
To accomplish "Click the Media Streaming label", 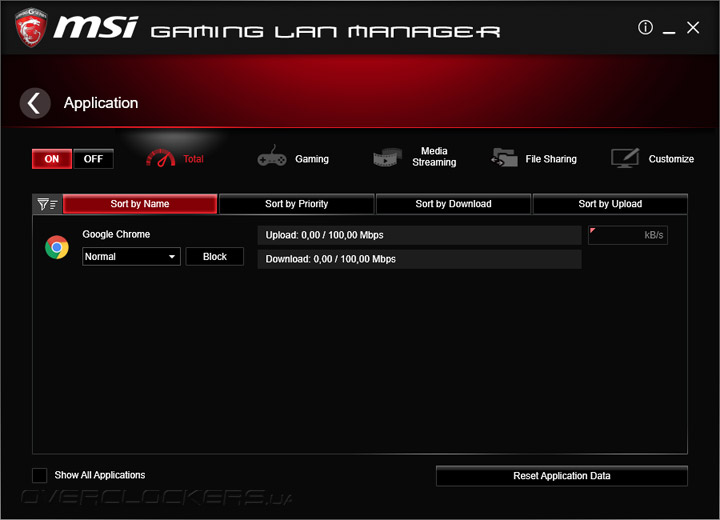I will coord(434,157).
